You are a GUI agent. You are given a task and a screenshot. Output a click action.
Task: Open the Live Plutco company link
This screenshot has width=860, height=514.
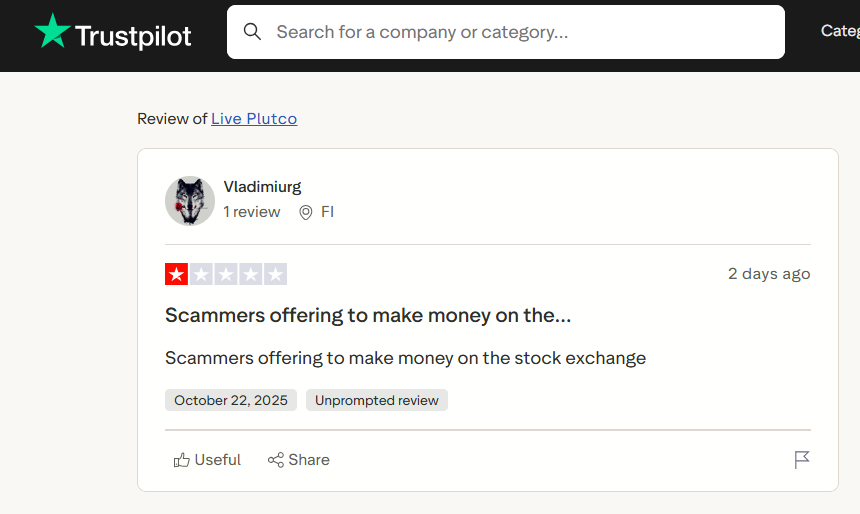[x=254, y=119]
